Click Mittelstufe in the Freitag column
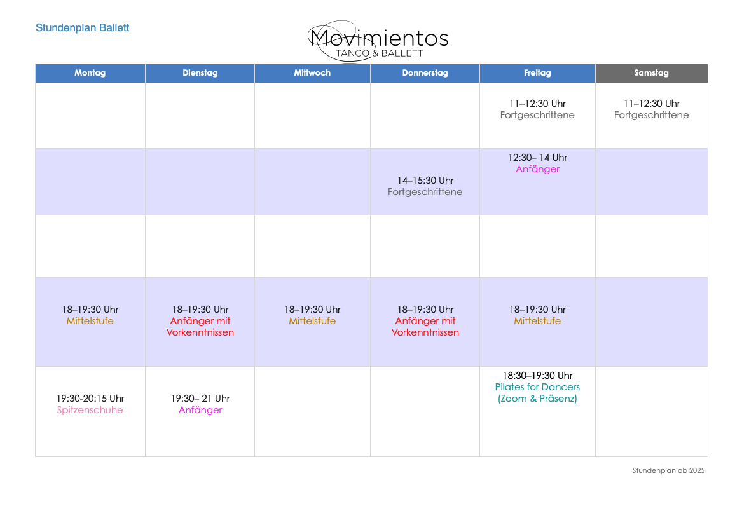This screenshot has width=756, height=532. (x=537, y=322)
